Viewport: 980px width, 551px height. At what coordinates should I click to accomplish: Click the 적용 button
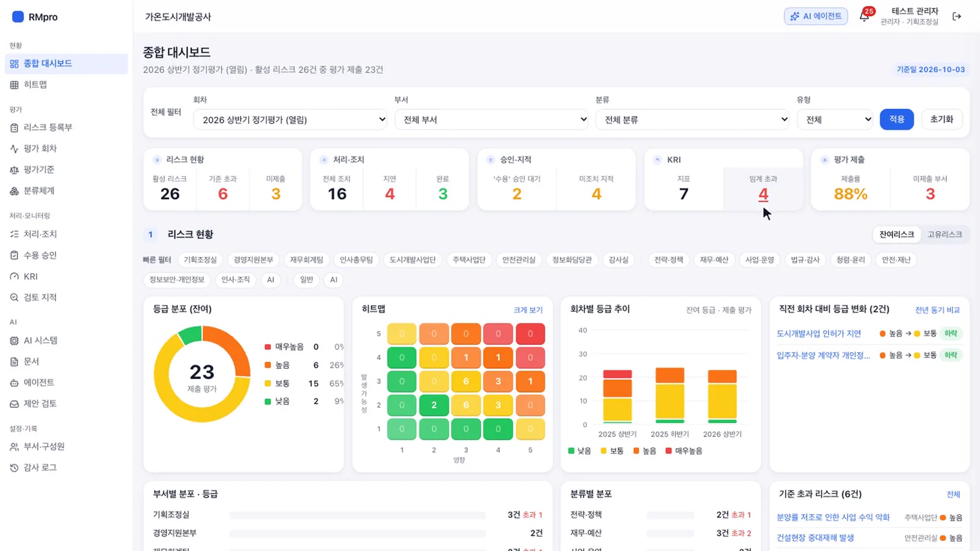[x=897, y=119]
